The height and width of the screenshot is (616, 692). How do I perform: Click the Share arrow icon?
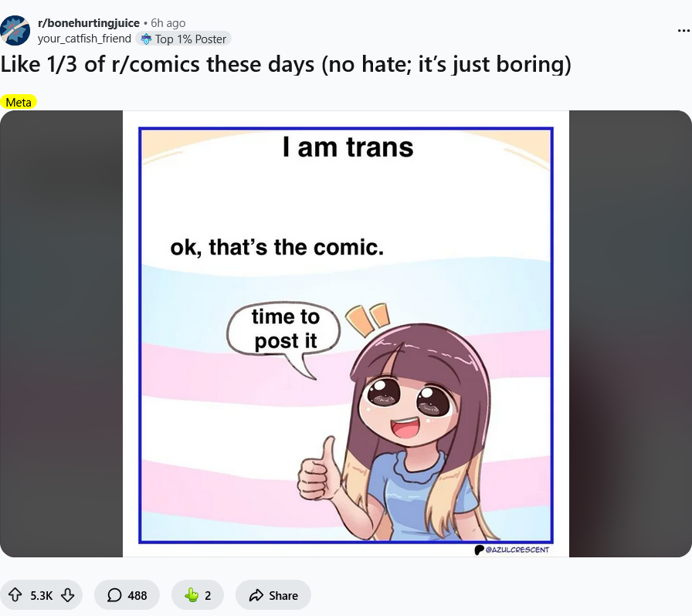pos(256,595)
